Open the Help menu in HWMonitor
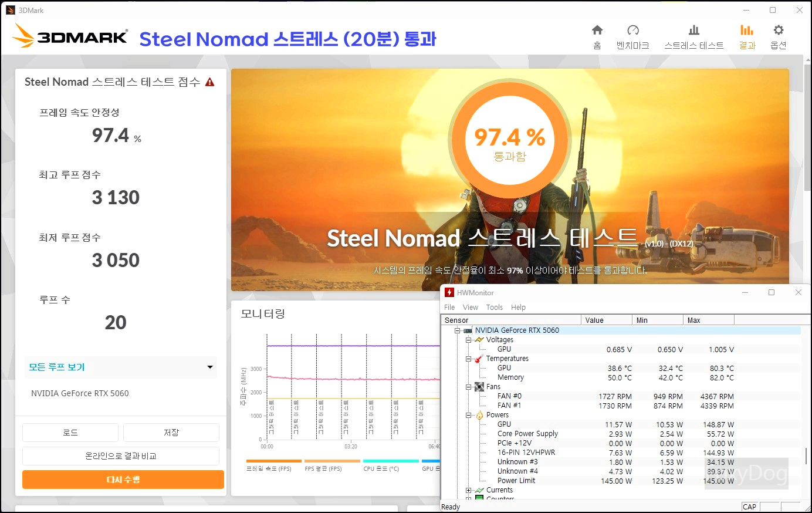This screenshot has height=513, width=812. pos(518,307)
